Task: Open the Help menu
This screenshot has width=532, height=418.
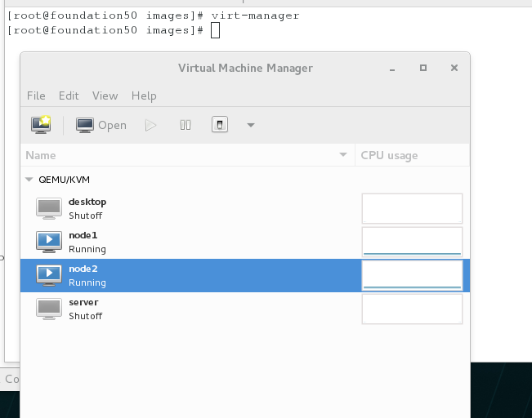Action: 144,96
